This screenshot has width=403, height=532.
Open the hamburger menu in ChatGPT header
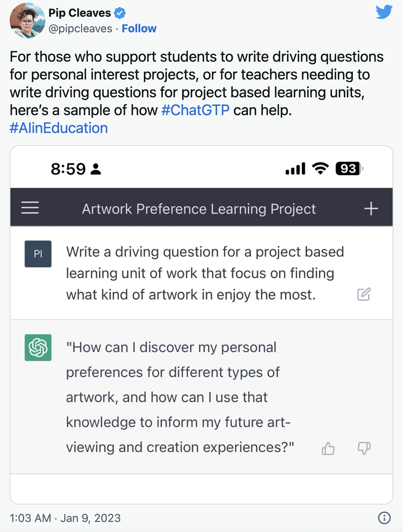pyautogui.click(x=30, y=208)
